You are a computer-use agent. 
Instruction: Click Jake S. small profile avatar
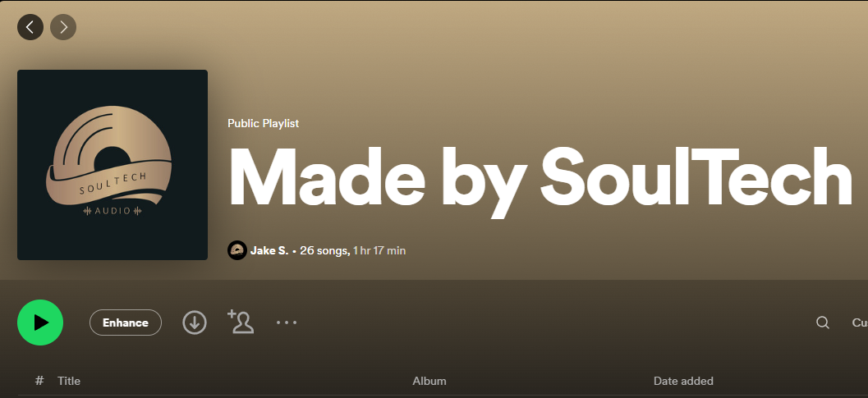tap(237, 251)
